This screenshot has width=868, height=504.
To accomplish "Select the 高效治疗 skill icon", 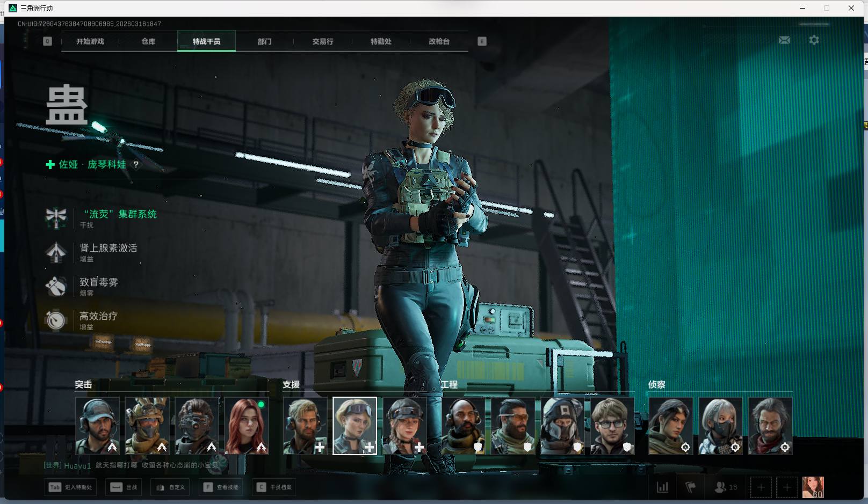I will (56, 320).
